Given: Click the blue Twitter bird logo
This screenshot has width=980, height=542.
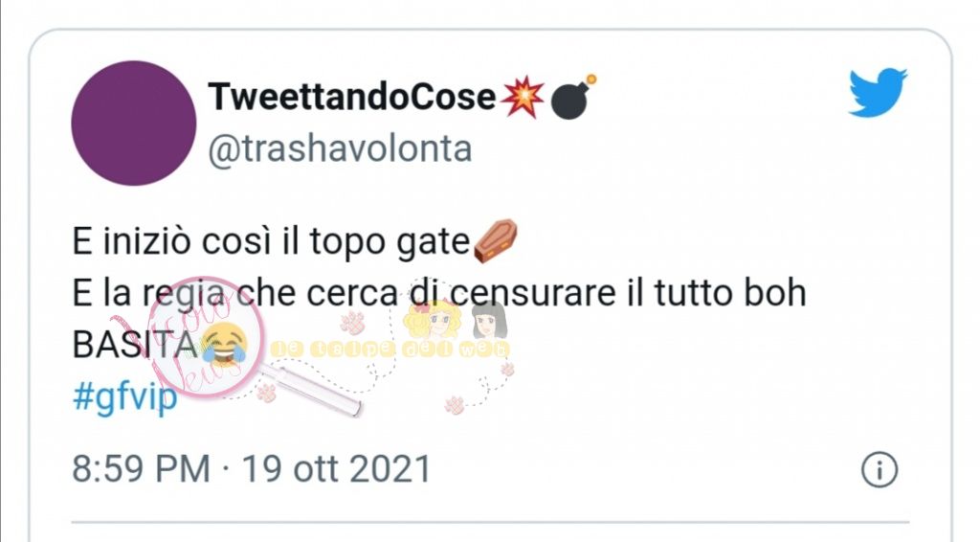Looking at the screenshot, I should 878,92.
